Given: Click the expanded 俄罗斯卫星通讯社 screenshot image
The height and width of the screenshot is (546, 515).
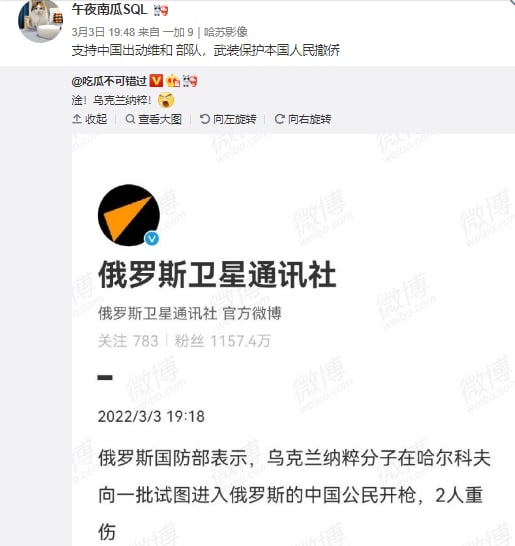Looking at the screenshot, I should tap(293, 340).
